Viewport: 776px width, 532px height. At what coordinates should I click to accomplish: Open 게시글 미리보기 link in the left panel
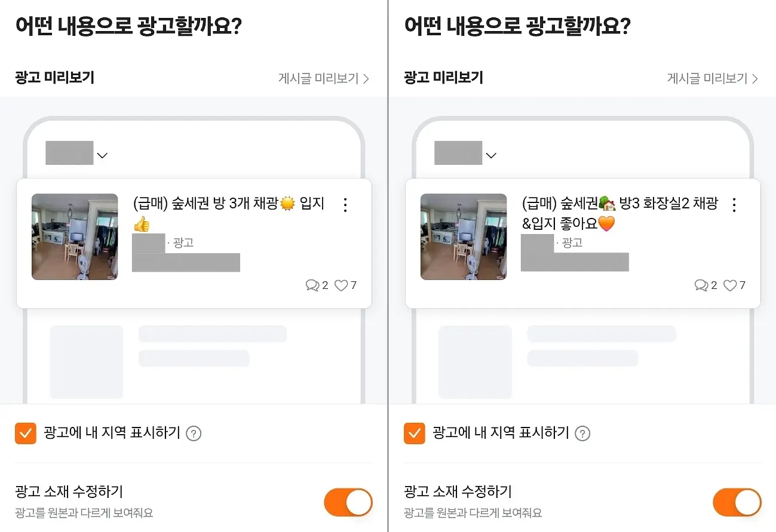click(x=324, y=78)
